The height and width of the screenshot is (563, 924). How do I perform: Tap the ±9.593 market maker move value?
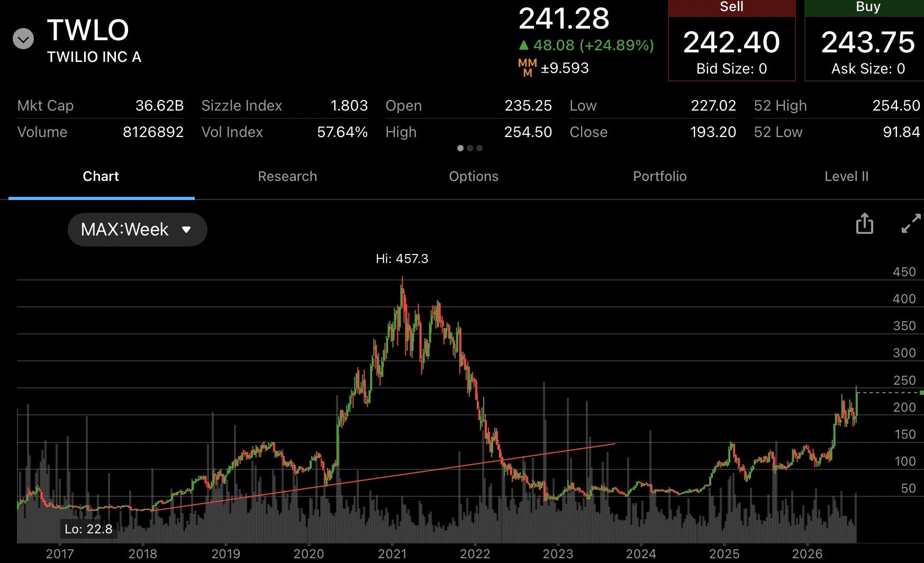pyautogui.click(x=565, y=68)
